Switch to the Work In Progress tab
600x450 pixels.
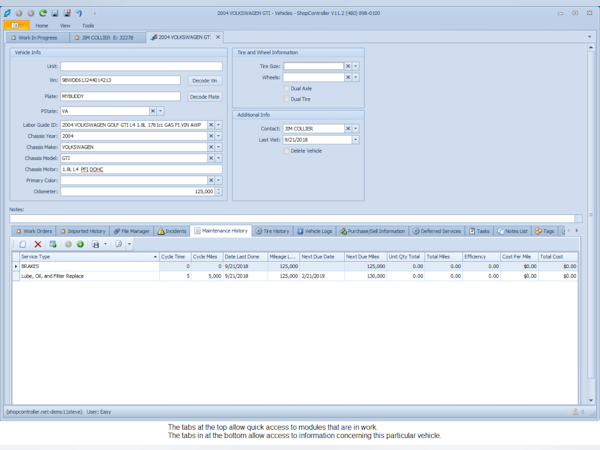coord(38,38)
